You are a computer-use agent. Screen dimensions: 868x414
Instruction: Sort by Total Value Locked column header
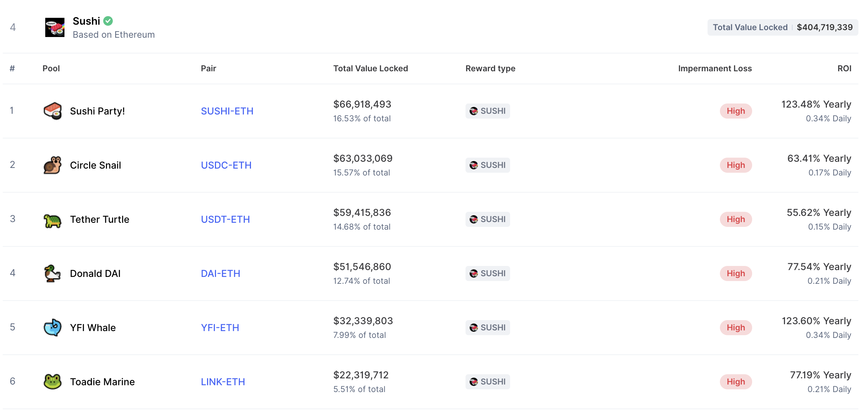coord(371,69)
